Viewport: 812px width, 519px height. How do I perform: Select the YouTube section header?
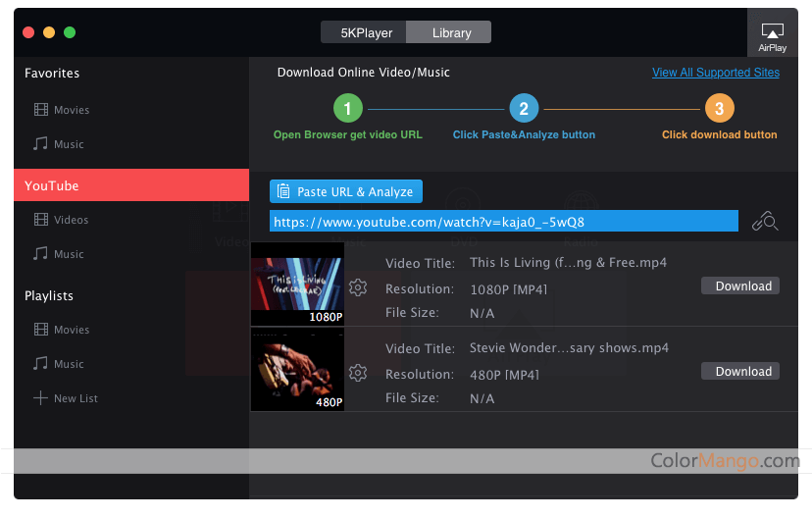tap(131, 185)
